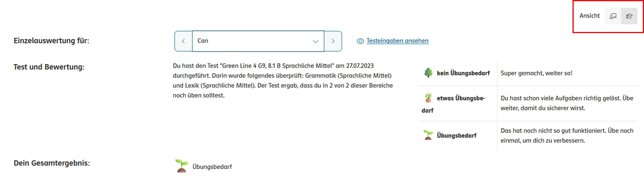Advance to next student with right chevron

coord(333,41)
